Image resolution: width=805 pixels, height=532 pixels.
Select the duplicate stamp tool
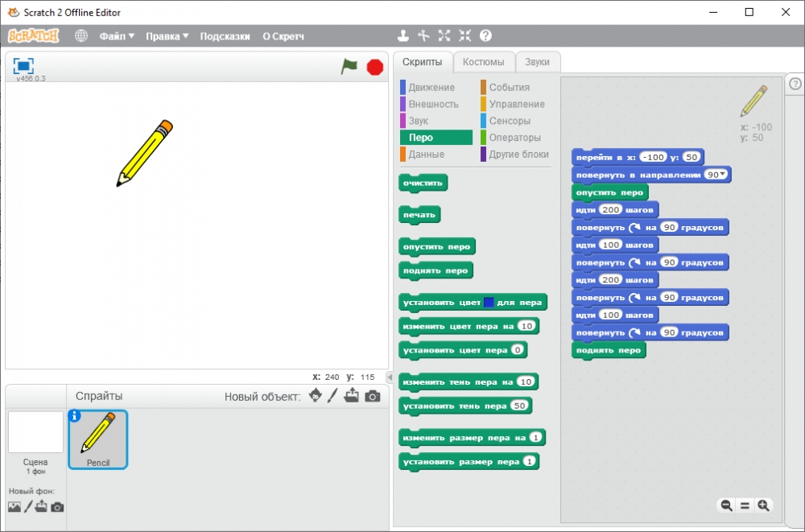[404, 36]
